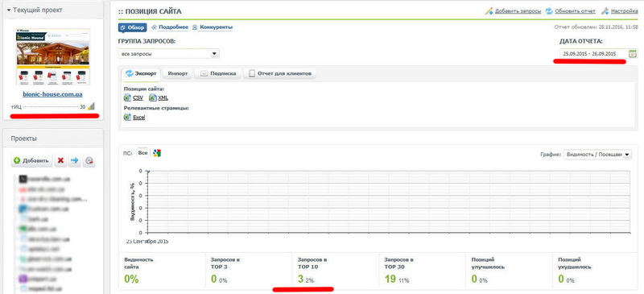Click the 25.09.2015 - 26.09.2015 date field

click(593, 54)
